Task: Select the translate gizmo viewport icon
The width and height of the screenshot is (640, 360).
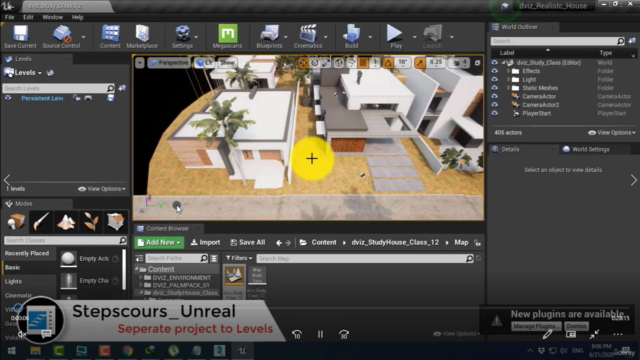Action: point(303,63)
